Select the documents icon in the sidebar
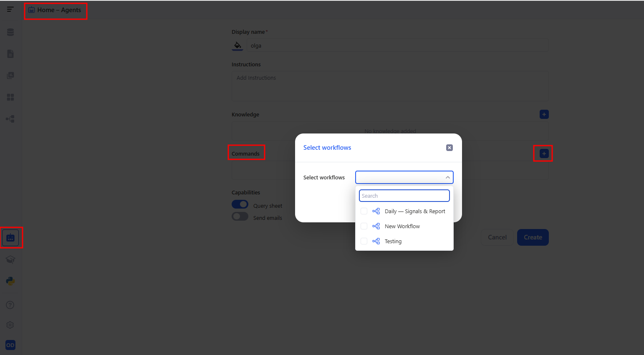 coord(10,53)
